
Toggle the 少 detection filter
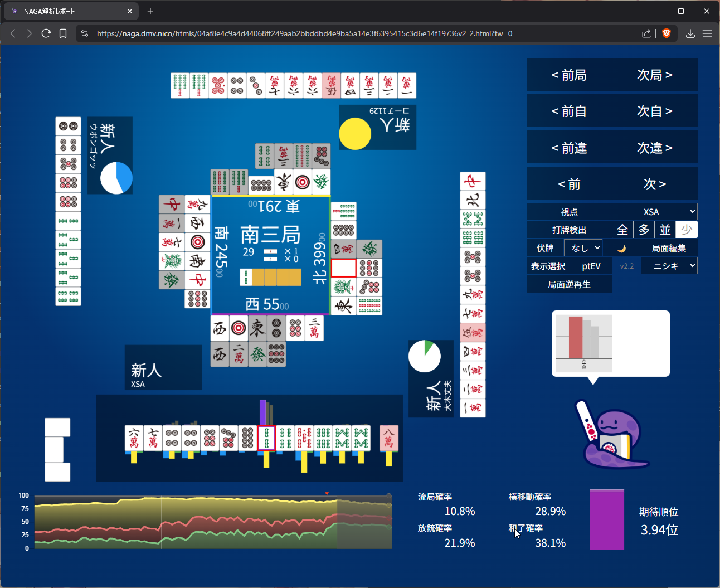pyautogui.click(x=686, y=230)
